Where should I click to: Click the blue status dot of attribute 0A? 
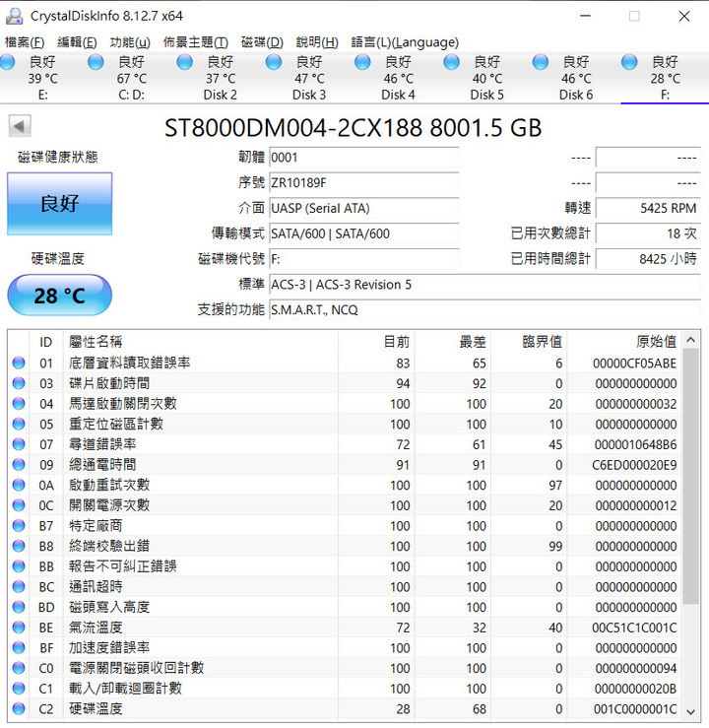19,485
